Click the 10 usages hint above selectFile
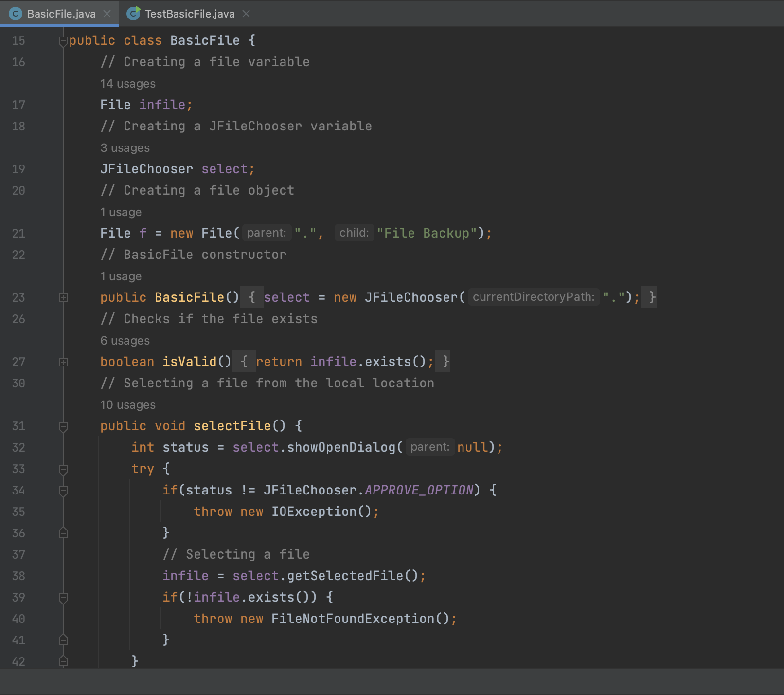This screenshot has height=695, width=784. (127, 404)
